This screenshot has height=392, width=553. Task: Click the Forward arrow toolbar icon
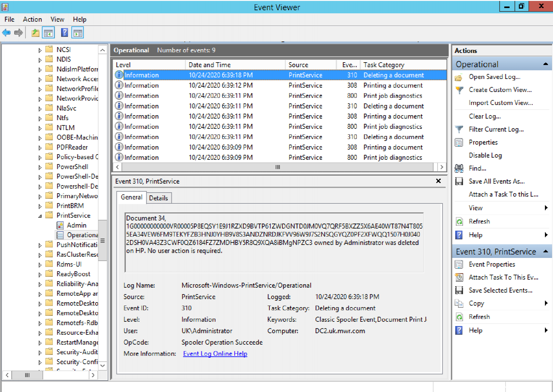pos(19,33)
